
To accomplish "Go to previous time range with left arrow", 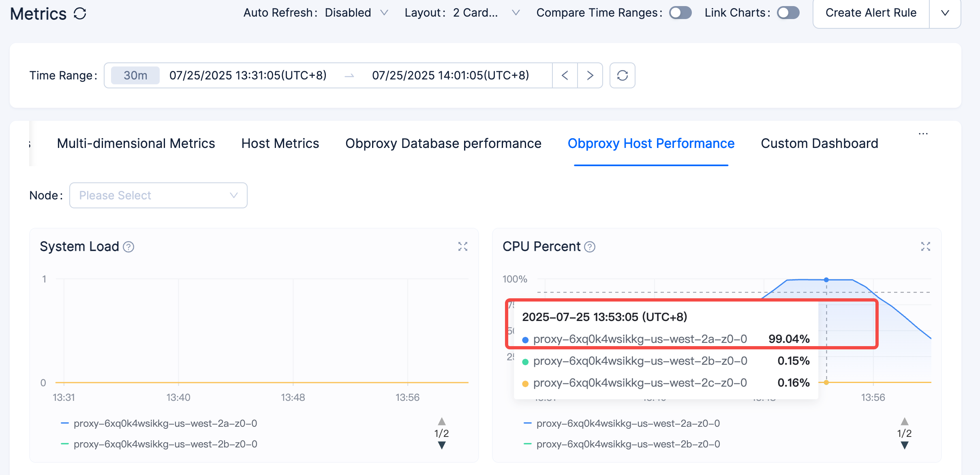I will (x=565, y=75).
